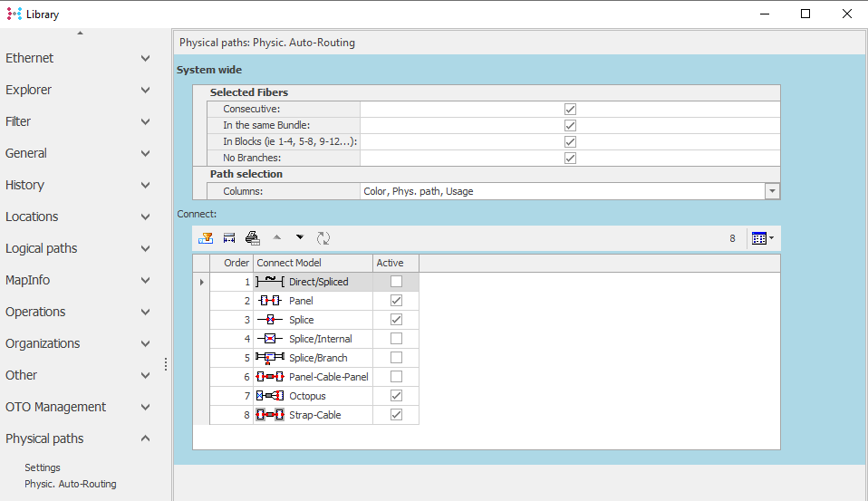Screen dimensions: 868x501
Task: Click the Library app icon in title bar
Action: pyautogui.click(x=14, y=14)
